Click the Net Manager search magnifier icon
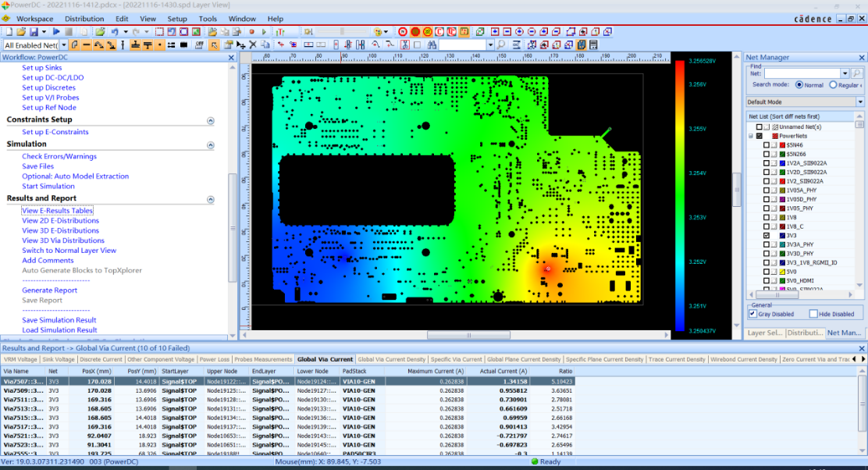The image size is (868, 470). coord(857,73)
